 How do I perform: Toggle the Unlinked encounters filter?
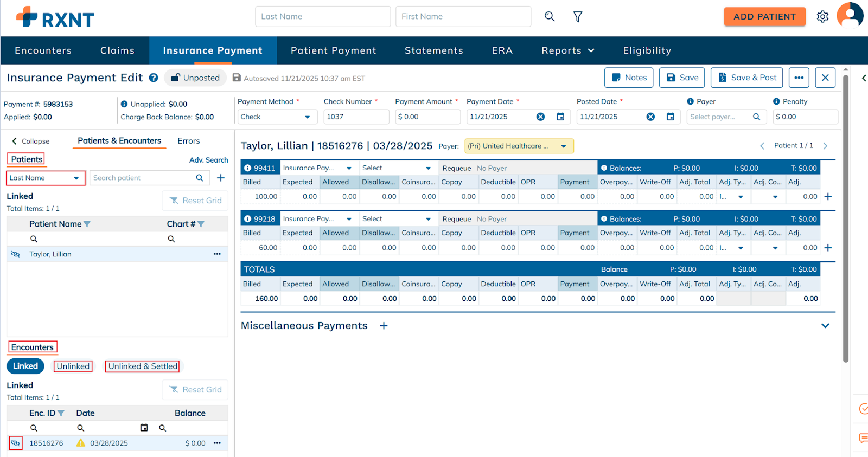tap(73, 366)
